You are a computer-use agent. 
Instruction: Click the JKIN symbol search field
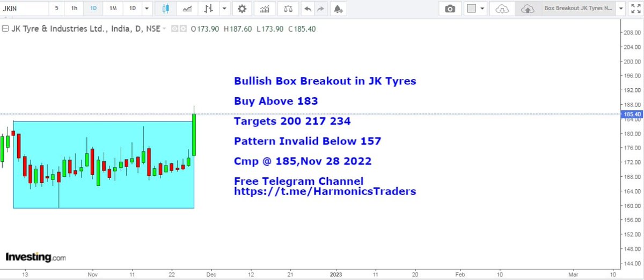24,9
